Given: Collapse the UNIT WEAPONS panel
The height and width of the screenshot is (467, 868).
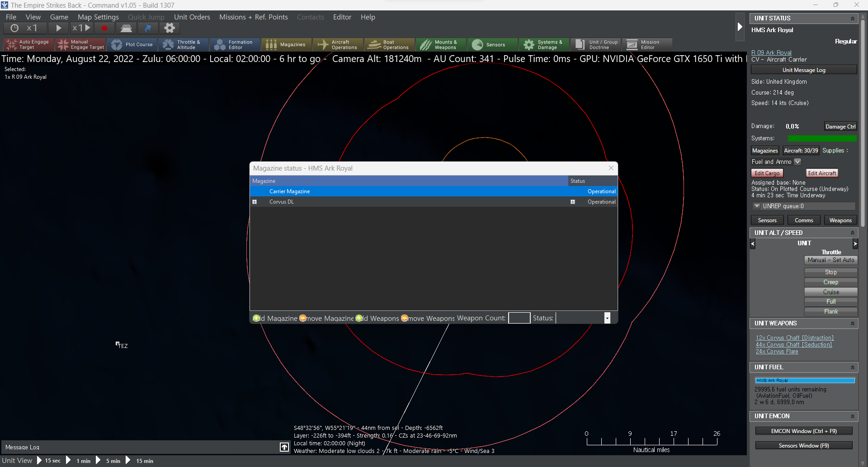Looking at the screenshot, I should click(853, 324).
